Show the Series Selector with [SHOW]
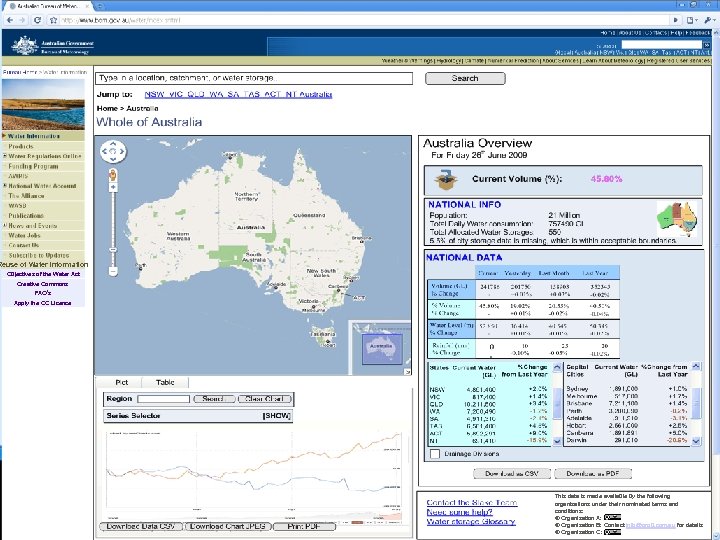Image resolution: width=720 pixels, height=540 pixels. (x=276, y=416)
